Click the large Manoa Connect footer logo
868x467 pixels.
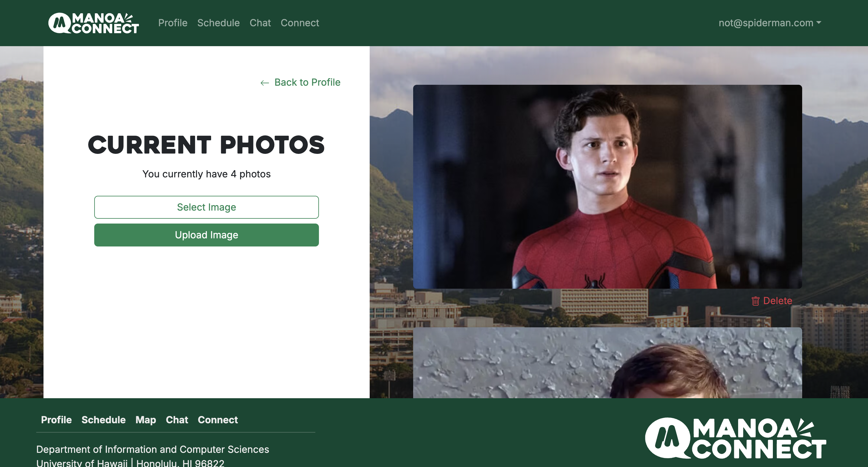tap(735, 438)
